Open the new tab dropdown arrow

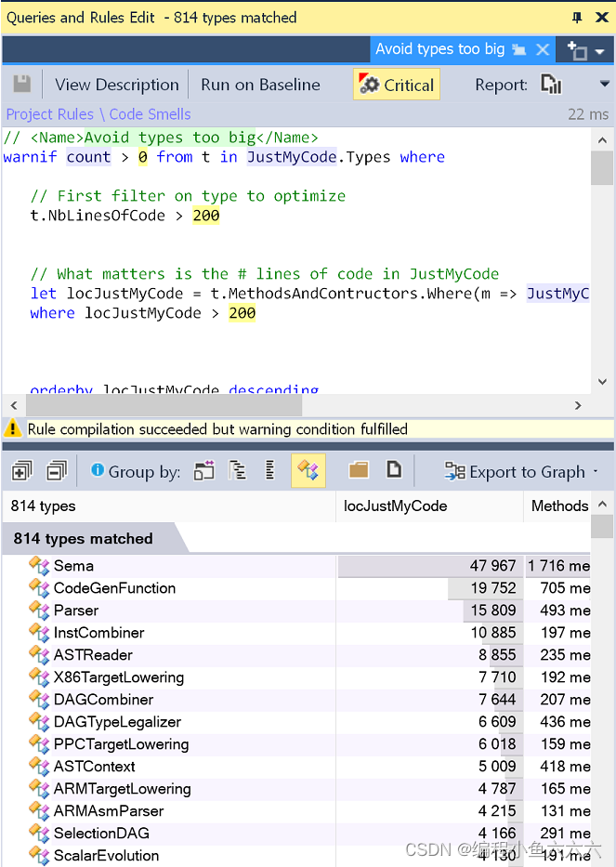(x=600, y=51)
